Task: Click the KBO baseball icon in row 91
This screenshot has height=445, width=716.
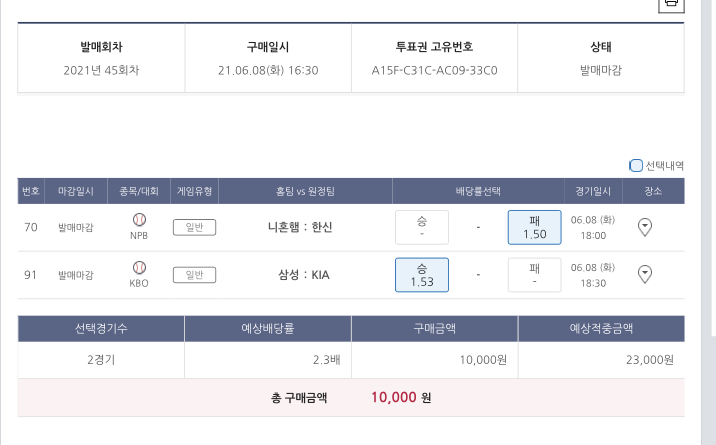Action: coord(139,267)
